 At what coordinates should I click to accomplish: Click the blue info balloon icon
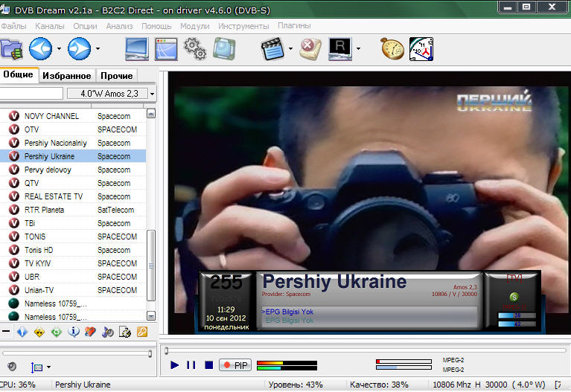pyautogui.click(x=74, y=332)
